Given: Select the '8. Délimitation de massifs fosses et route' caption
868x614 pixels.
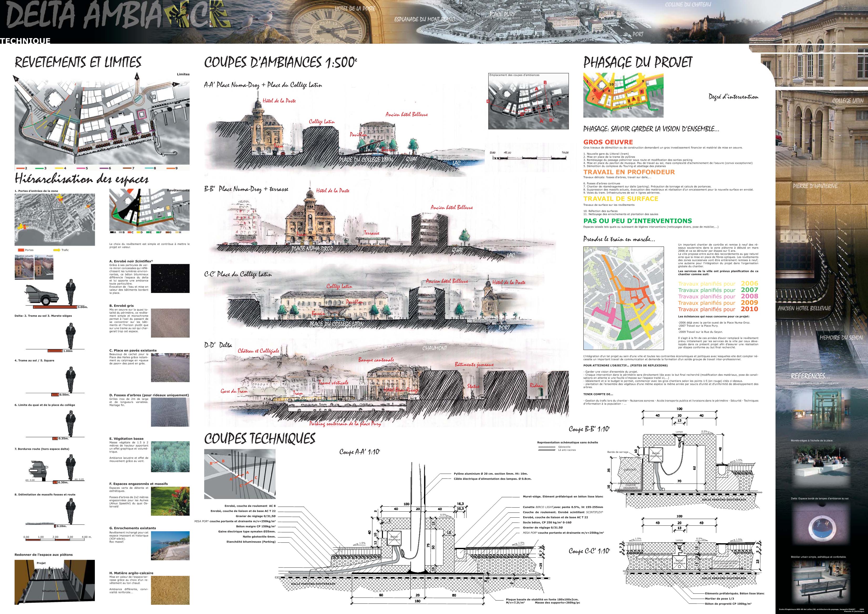Looking at the screenshot, I should 45,495.
